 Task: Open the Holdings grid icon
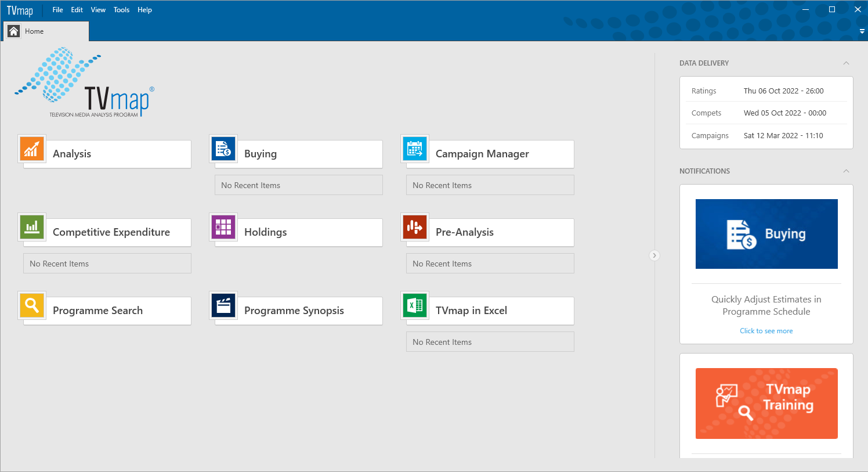[x=223, y=227]
